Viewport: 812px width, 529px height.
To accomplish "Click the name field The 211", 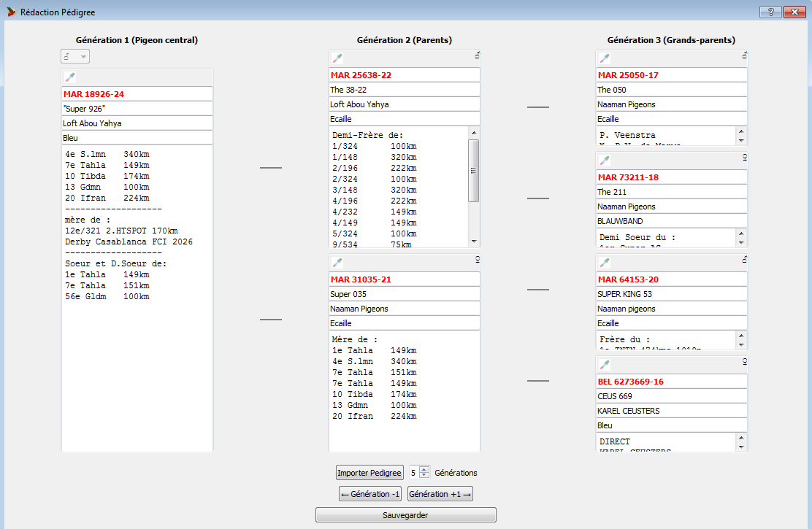I will (672, 191).
